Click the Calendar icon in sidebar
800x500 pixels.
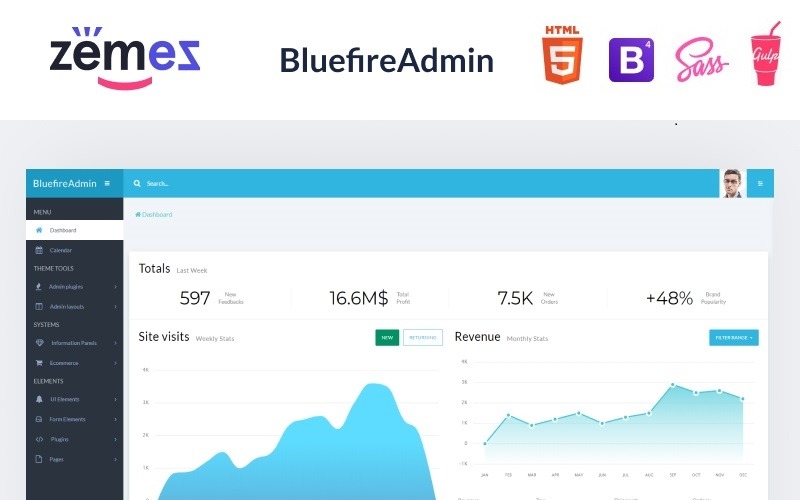[x=39, y=250]
